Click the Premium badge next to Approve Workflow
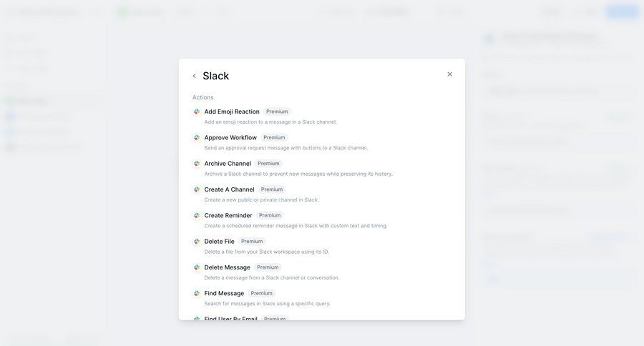 click(x=274, y=137)
